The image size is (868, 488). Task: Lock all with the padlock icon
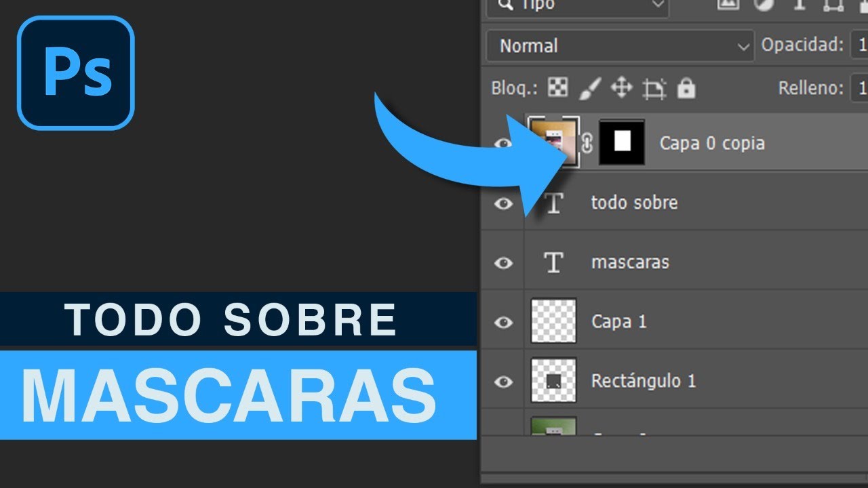(x=686, y=88)
